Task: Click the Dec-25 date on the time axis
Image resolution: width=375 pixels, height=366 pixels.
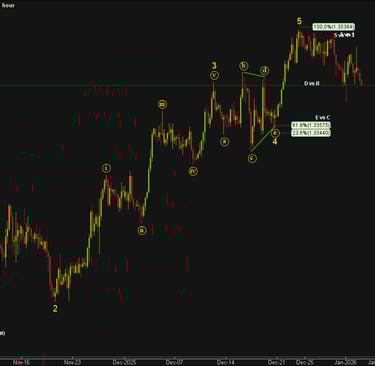Action: coord(305,362)
